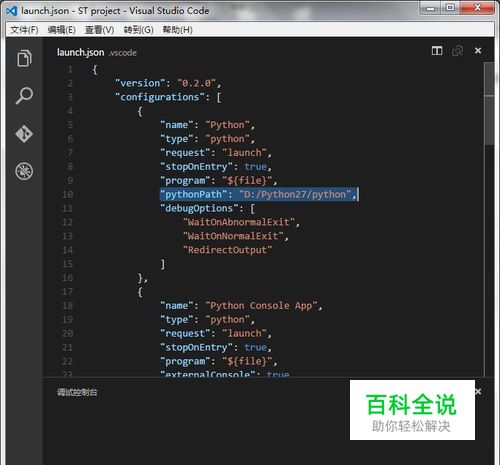Open the Git source control view

tap(24, 134)
